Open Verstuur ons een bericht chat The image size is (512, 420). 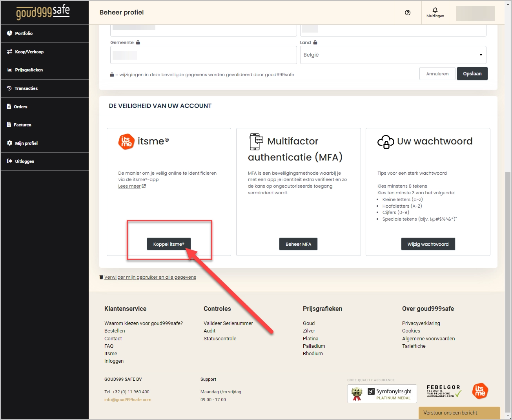[459, 413]
